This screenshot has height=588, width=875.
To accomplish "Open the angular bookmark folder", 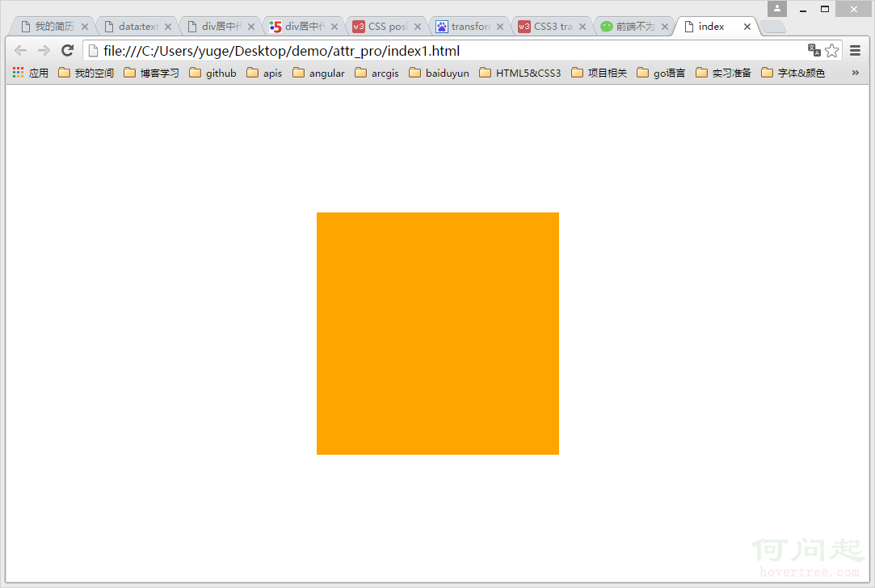I will (318, 73).
